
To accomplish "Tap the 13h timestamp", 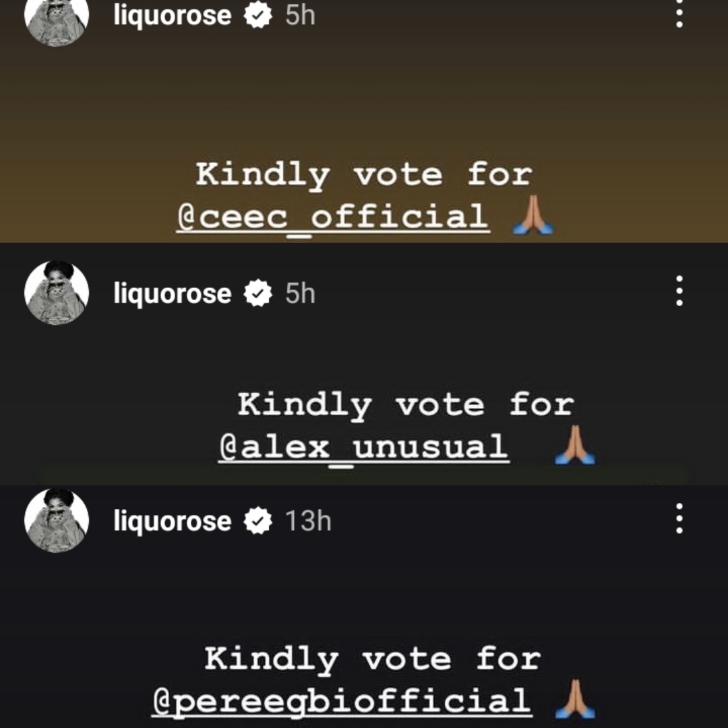I will [x=308, y=520].
